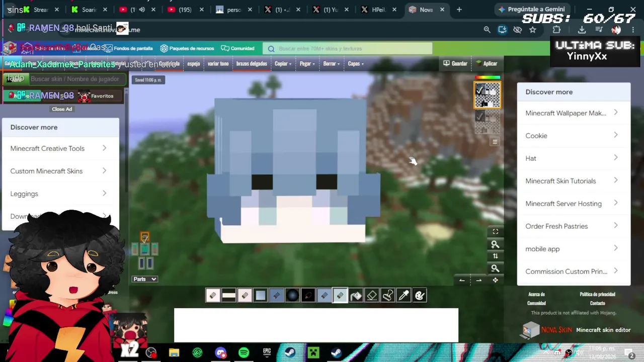Open the Copiar dropdown menu
The image size is (644, 362).
tap(283, 64)
